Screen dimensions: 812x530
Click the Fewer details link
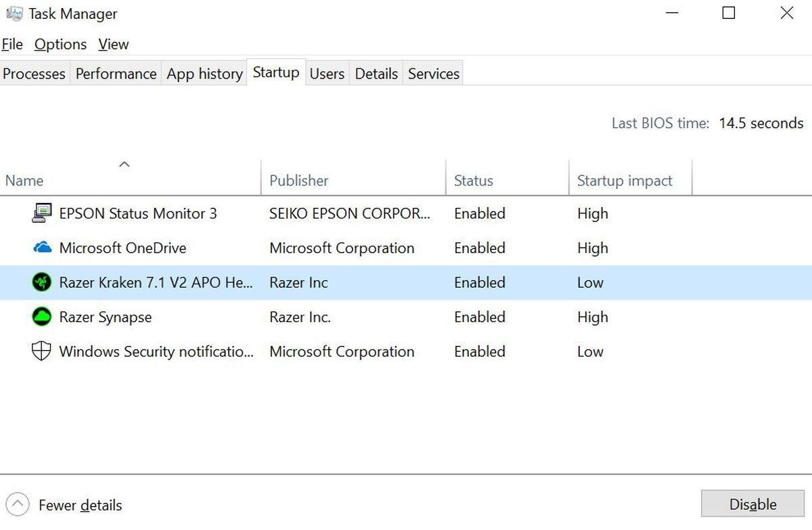tap(81, 505)
